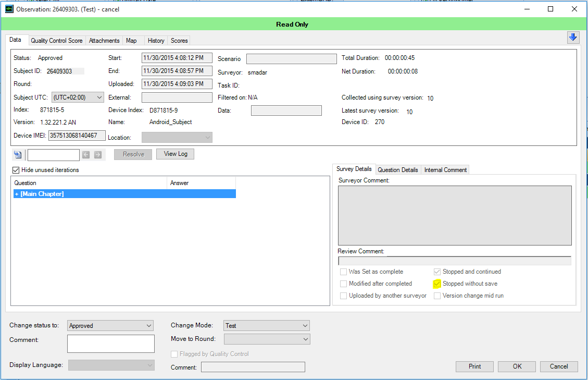
Task: Expand the Main Chapter tree row
Action: 17,194
